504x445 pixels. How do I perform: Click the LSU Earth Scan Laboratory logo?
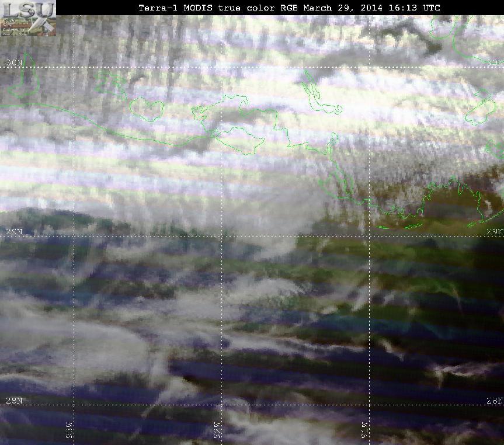click(x=28, y=18)
